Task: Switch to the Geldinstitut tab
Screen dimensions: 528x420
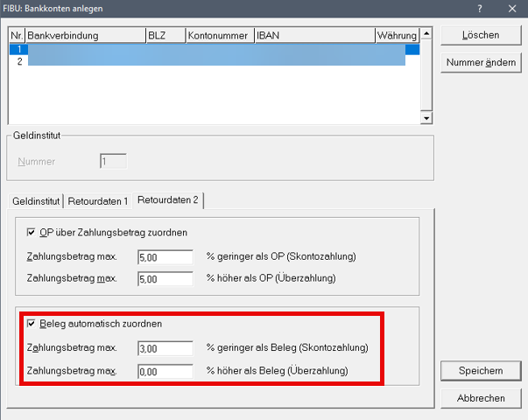Action: (35, 200)
